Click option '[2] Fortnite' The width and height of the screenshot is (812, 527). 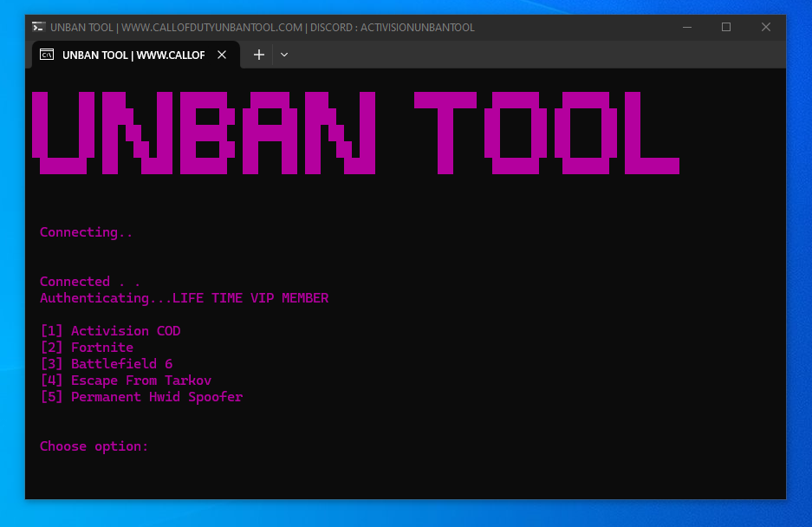pos(87,348)
